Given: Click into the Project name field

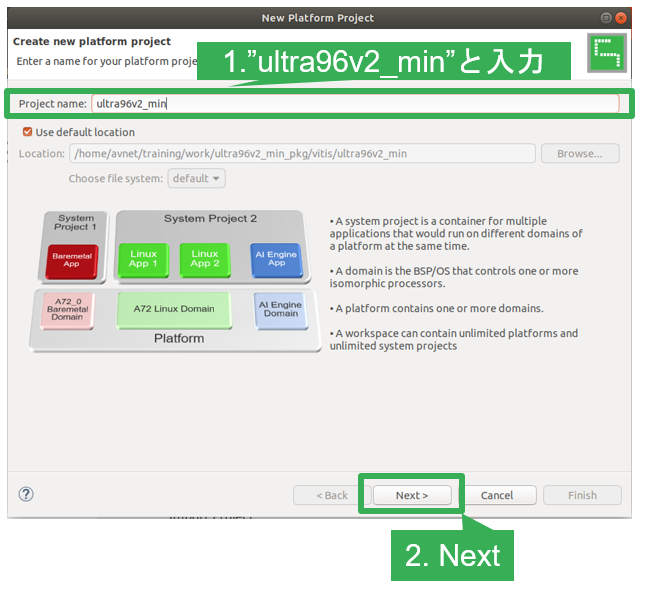Looking at the screenshot, I should tap(355, 103).
